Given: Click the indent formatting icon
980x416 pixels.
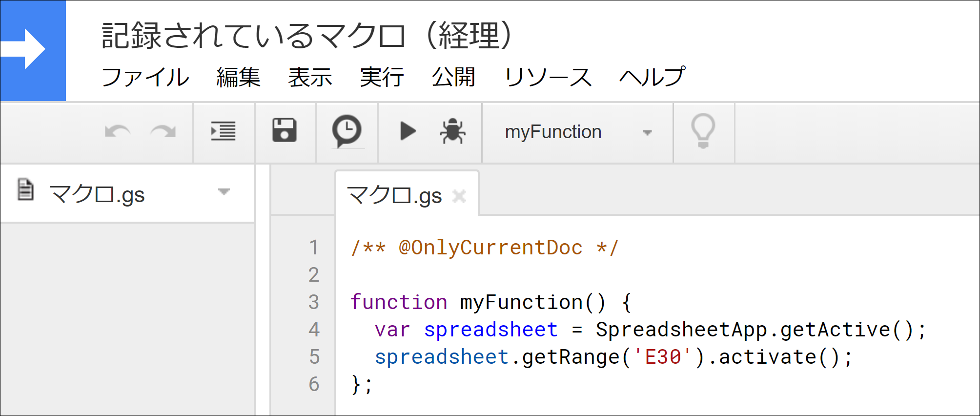Looking at the screenshot, I should (223, 131).
